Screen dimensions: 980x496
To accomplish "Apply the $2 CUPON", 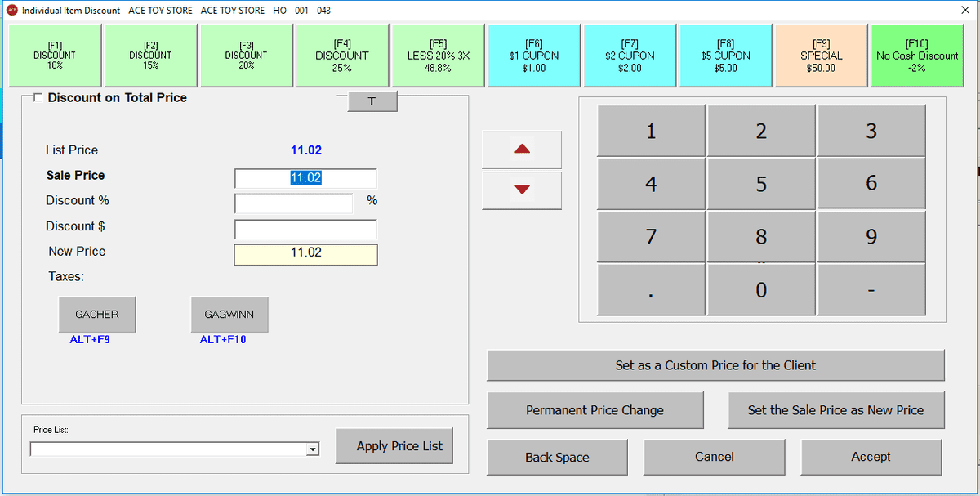I will point(630,56).
